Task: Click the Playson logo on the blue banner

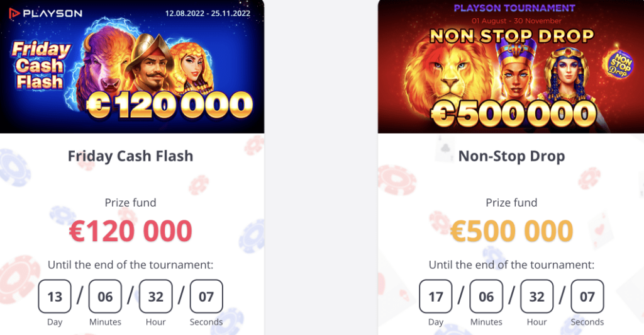Action: click(x=45, y=14)
